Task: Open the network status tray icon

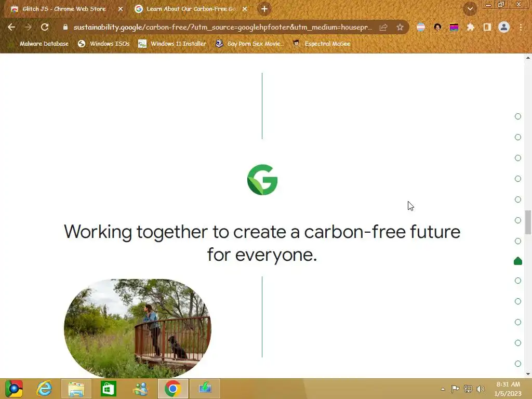Action: [468, 389]
